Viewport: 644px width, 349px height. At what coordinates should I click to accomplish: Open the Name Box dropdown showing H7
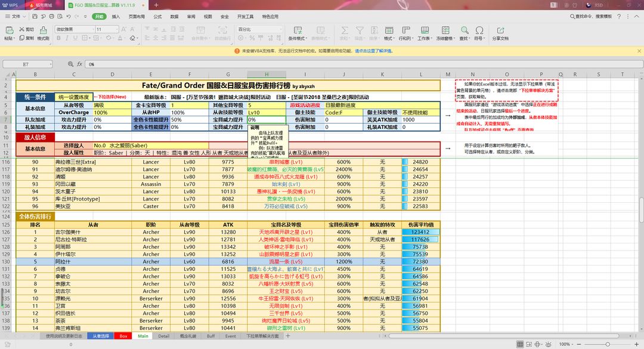tap(51, 64)
